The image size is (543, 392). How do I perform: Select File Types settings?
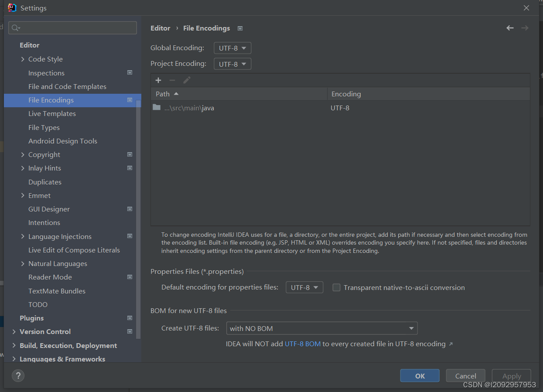44,127
